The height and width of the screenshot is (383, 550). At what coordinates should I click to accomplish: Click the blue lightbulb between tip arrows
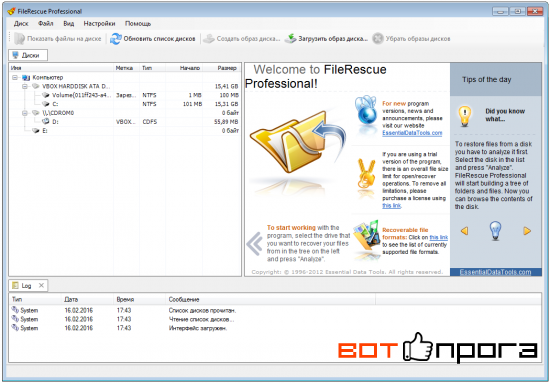point(495,230)
